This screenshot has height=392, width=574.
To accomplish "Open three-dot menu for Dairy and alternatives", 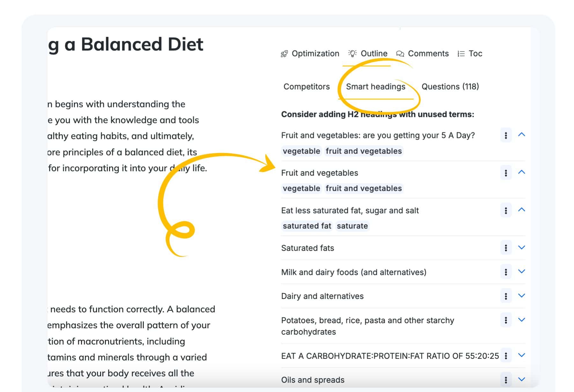I will tap(506, 296).
